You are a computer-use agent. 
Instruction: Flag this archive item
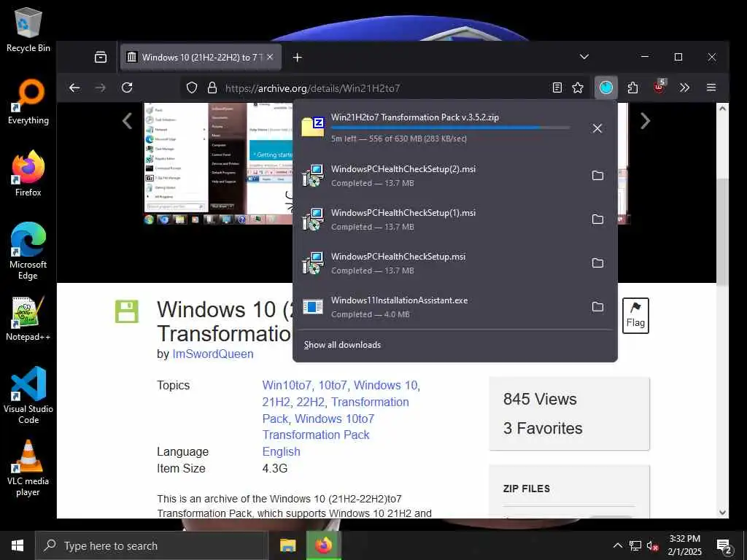(635, 315)
